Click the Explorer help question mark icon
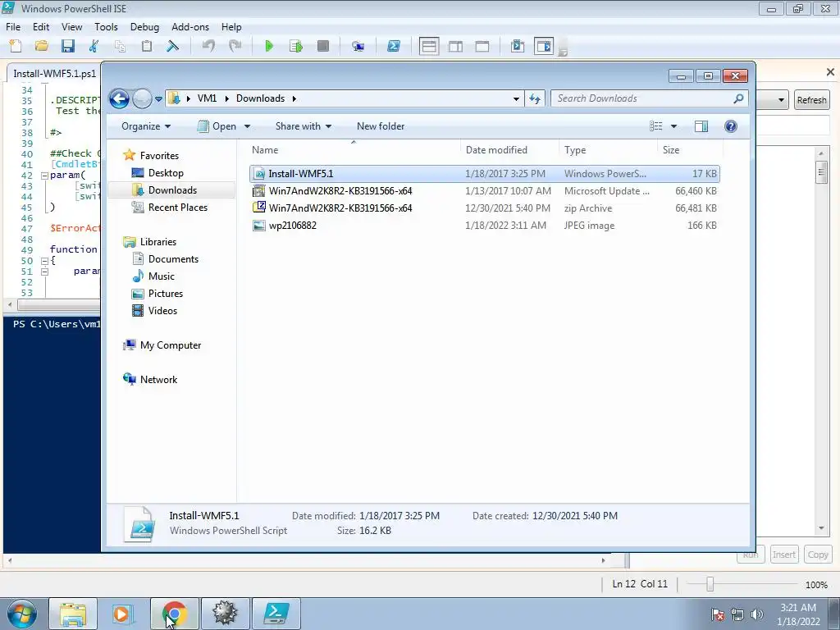Image resolution: width=840 pixels, height=630 pixels. coord(731,126)
